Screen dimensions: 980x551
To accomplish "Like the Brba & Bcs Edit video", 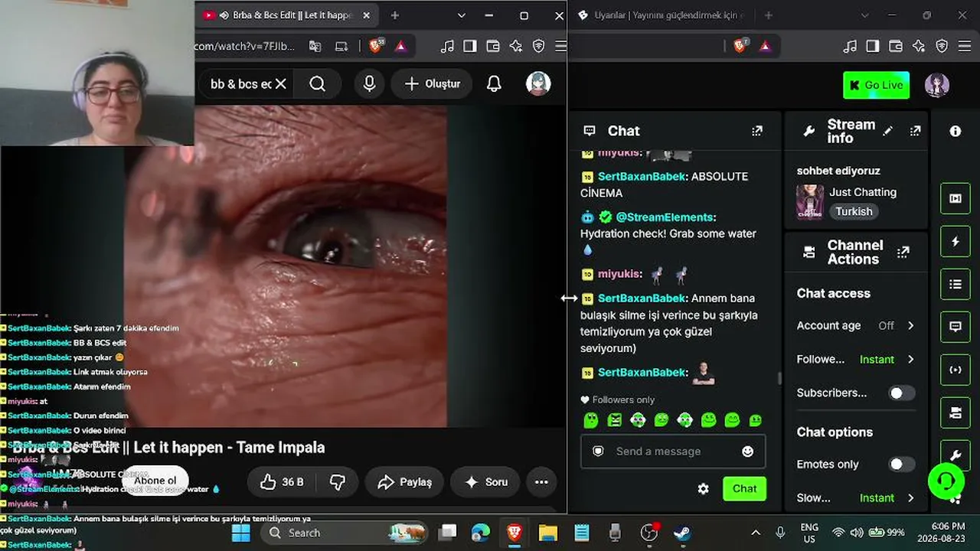I will (282, 482).
